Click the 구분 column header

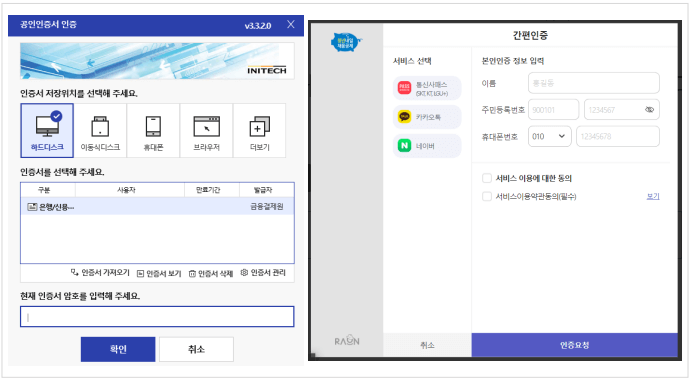(44, 190)
